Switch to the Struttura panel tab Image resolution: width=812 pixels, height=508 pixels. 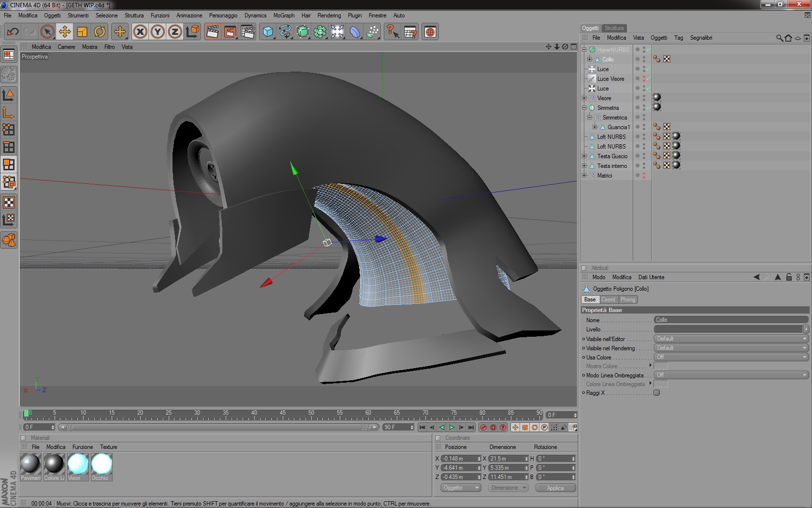tap(614, 28)
